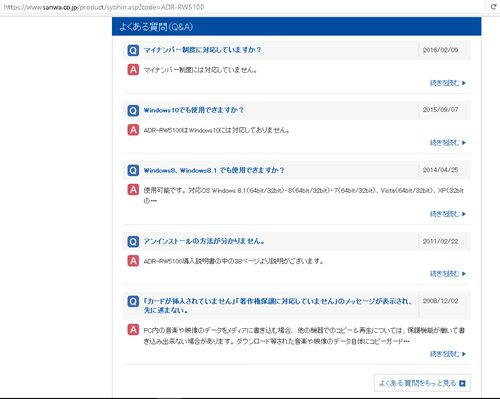Image resolution: width=500 pixels, height=399 pixels.
Task: Click the A icon beside マイナンバー answer
Action: pos(133,70)
